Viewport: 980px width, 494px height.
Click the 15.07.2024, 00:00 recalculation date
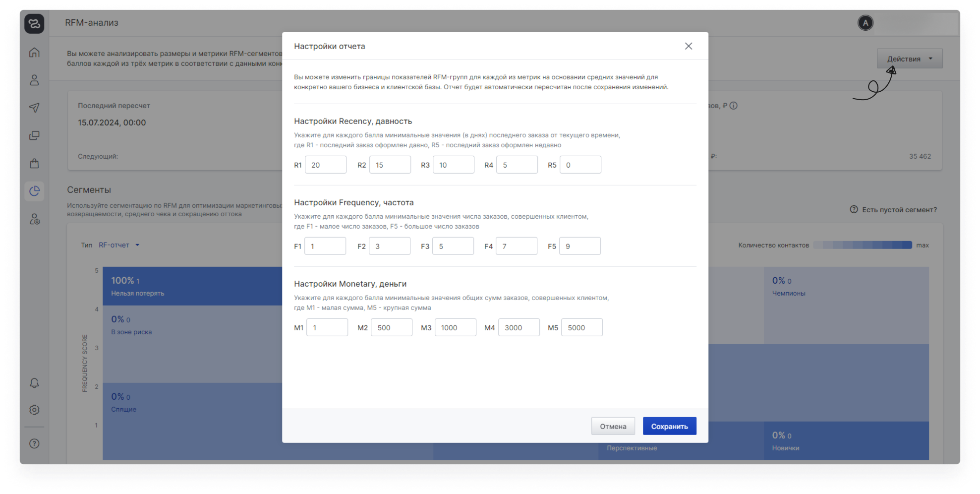[112, 123]
